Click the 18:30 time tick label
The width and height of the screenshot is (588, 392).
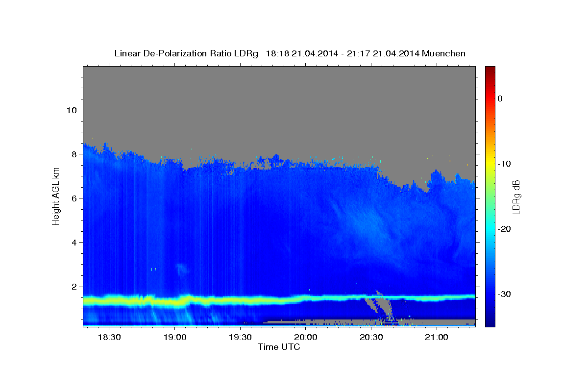pyautogui.click(x=109, y=338)
